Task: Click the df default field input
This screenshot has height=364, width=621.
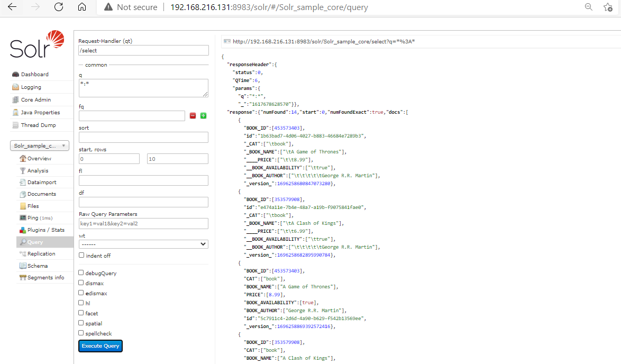Action: pos(143,202)
